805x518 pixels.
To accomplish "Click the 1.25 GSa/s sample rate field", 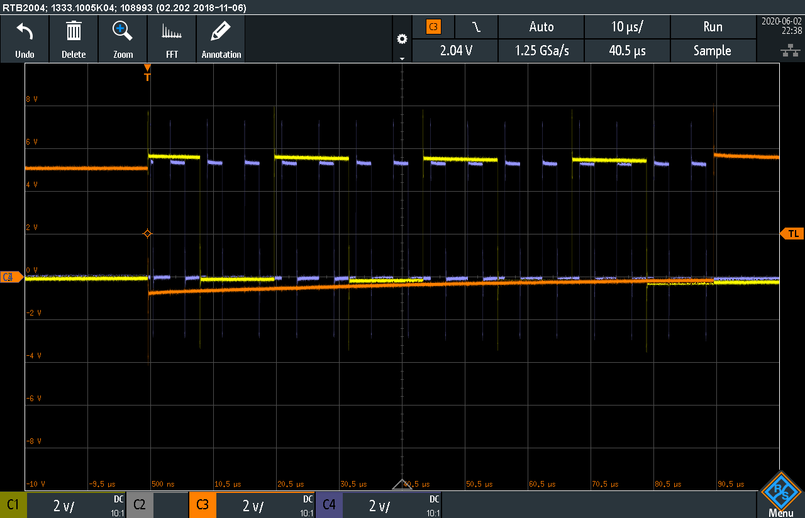I will 541,50.
